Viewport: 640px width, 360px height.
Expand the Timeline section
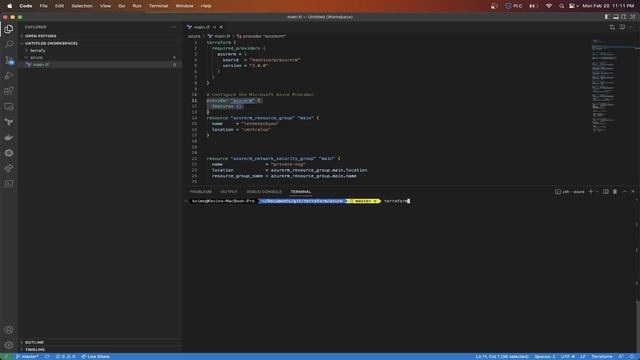[x=35, y=350]
